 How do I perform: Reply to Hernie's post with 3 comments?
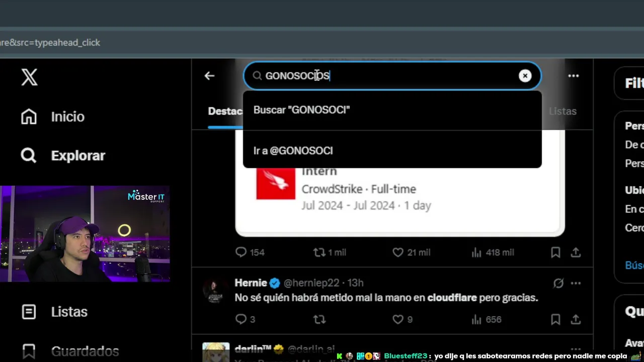point(246,319)
